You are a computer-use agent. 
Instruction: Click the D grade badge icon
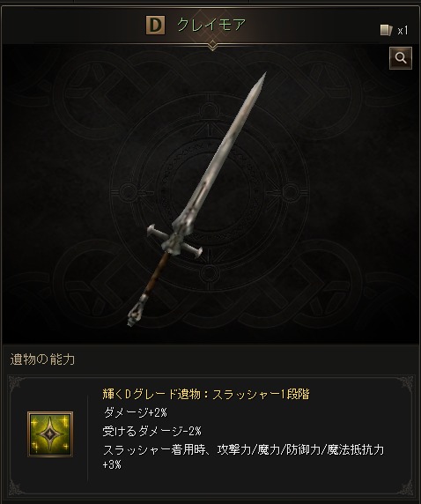(156, 25)
